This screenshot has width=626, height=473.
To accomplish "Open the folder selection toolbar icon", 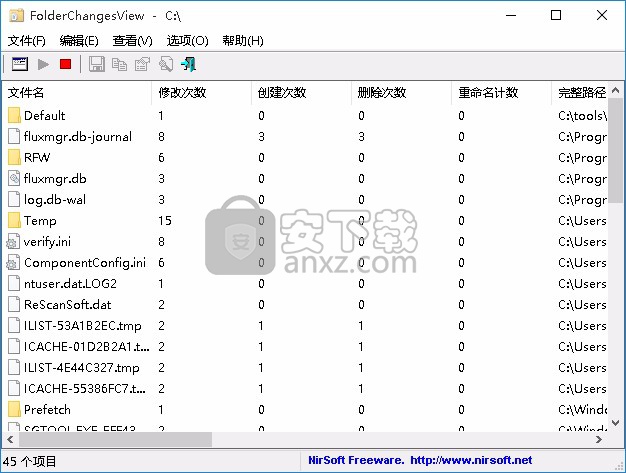I will pyautogui.click(x=20, y=64).
